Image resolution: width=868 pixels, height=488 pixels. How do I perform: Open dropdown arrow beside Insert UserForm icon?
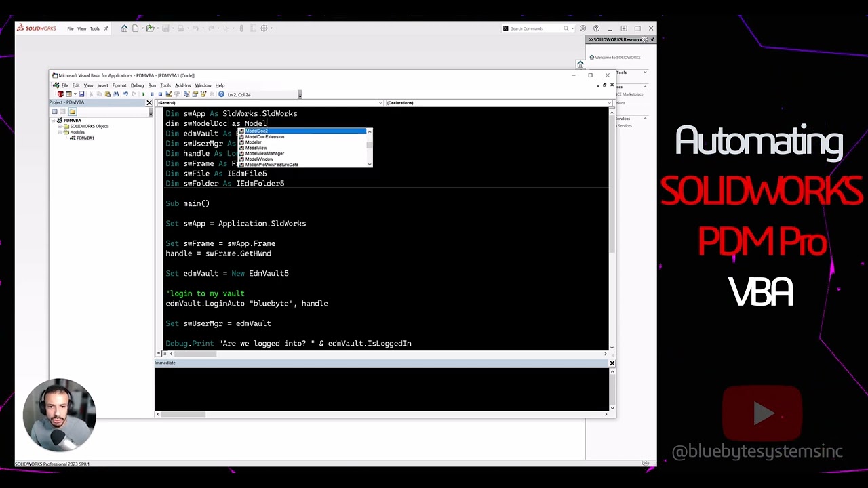pos(75,94)
